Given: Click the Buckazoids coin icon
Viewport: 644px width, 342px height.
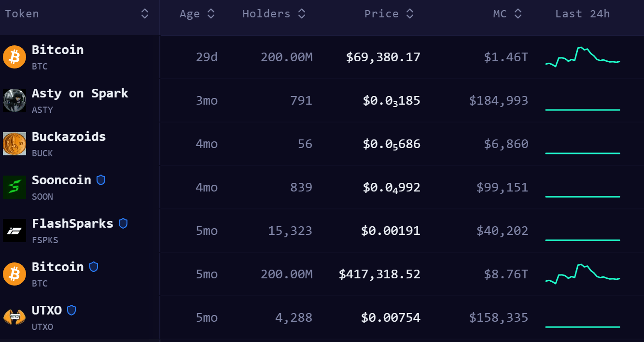Looking at the screenshot, I should tap(14, 144).
